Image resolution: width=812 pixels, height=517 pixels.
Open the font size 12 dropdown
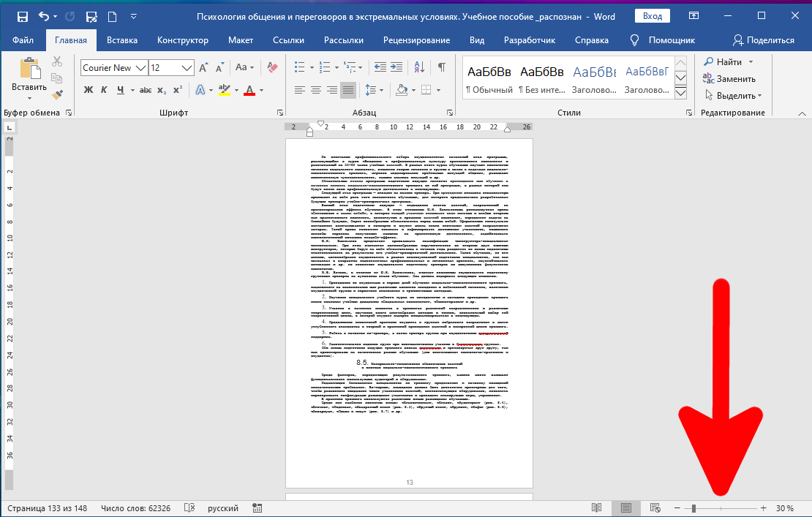coord(187,68)
